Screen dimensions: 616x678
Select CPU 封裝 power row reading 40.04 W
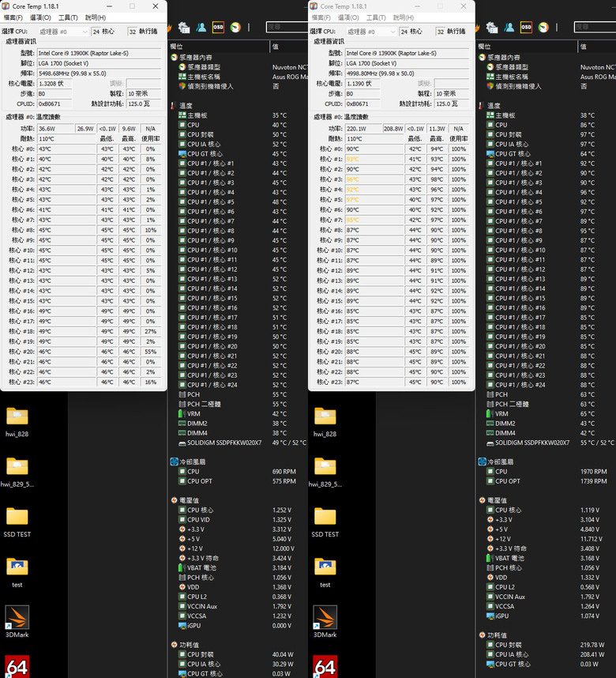pyautogui.click(x=238, y=654)
